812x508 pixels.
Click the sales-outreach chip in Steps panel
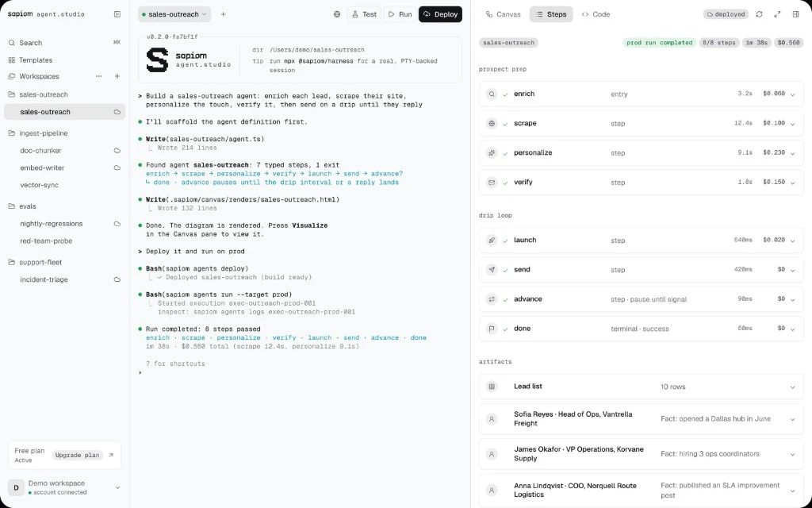pos(508,43)
